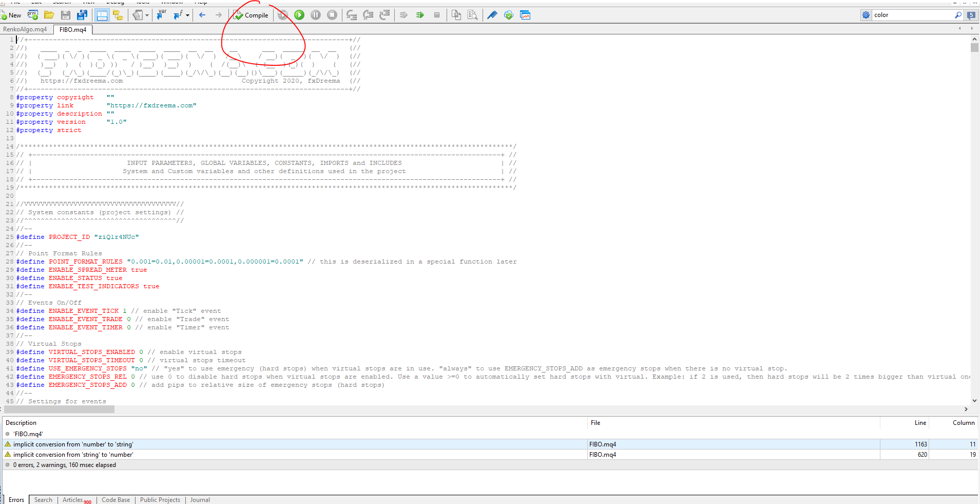The width and height of the screenshot is (980, 504).
Task: Select the string to number warning row
Action: tap(490, 455)
